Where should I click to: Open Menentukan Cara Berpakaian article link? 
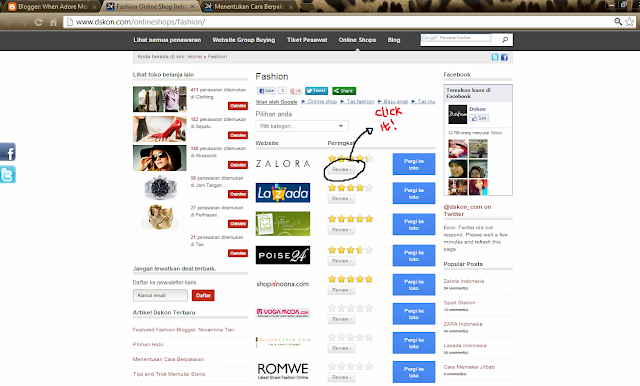coord(168,359)
